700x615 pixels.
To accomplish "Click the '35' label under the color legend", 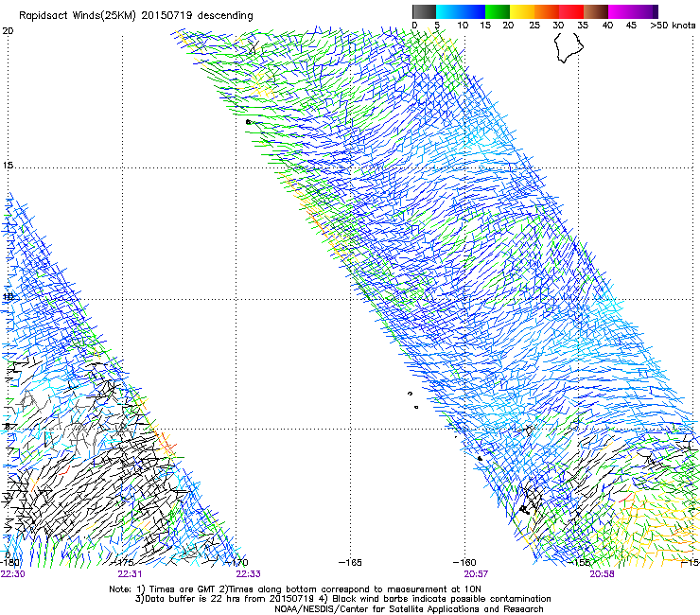I will coord(583,26).
